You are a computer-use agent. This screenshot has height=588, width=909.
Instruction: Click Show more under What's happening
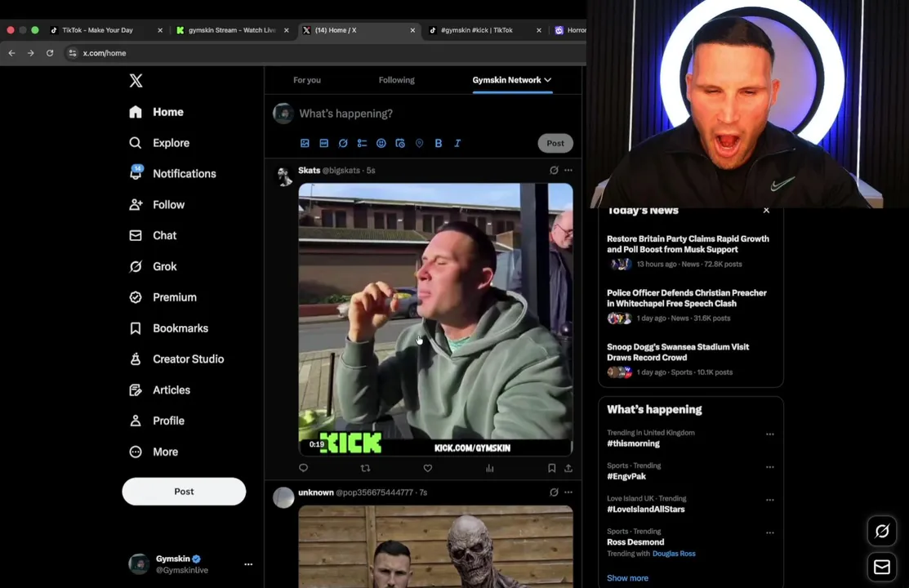[x=627, y=578]
